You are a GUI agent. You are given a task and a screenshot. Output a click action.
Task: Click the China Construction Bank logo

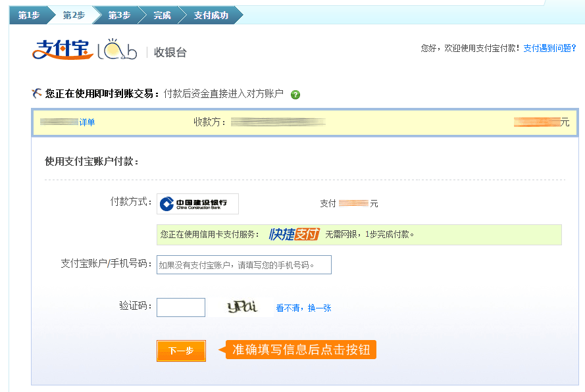point(197,204)
